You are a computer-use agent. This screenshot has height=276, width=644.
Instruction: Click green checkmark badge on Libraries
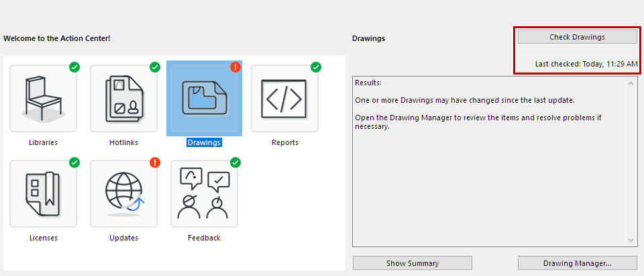point(74,67)
